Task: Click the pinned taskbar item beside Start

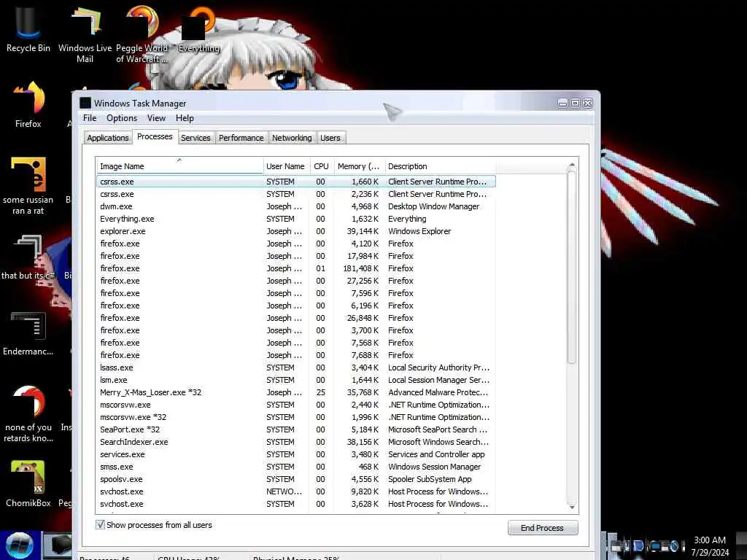Action: [58, 545]
